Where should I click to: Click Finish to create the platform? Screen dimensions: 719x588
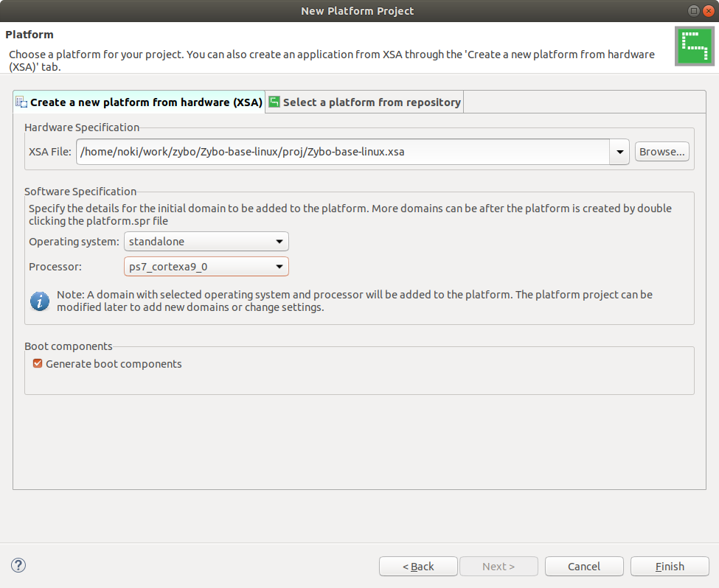[670, 567]
